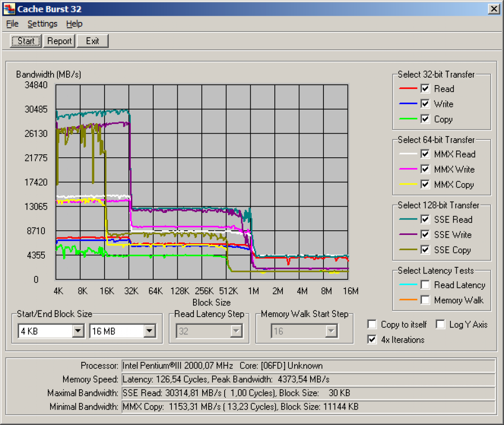This screenshot has width=504, height=425.
Task: Click the 13065 y-axis label
Action: pos(36,207)
